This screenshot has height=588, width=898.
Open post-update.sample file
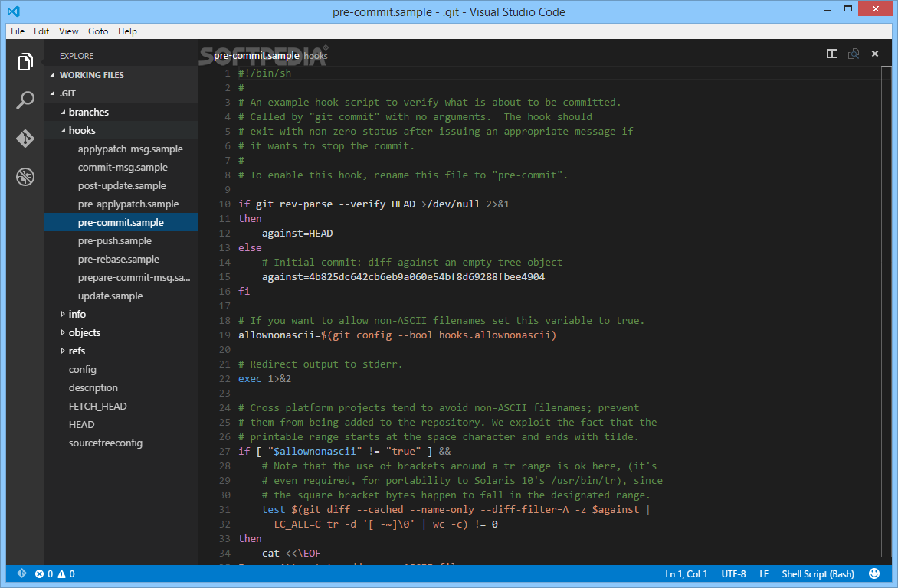(122, 185)
